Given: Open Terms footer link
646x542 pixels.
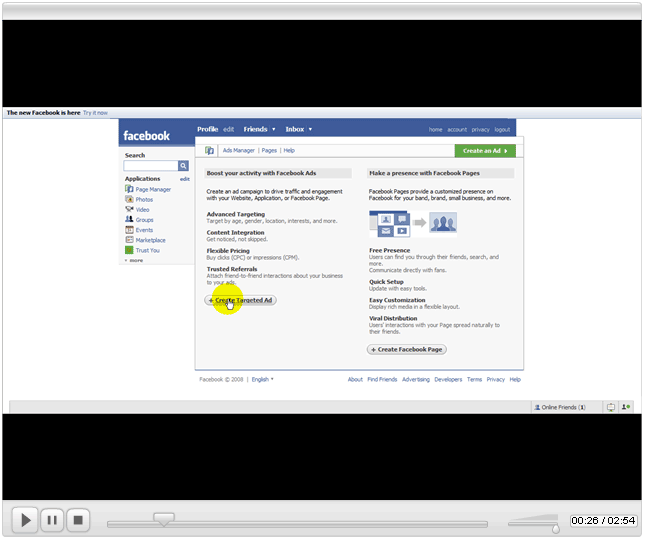Looking at the screenshot, I should [477, 381].
